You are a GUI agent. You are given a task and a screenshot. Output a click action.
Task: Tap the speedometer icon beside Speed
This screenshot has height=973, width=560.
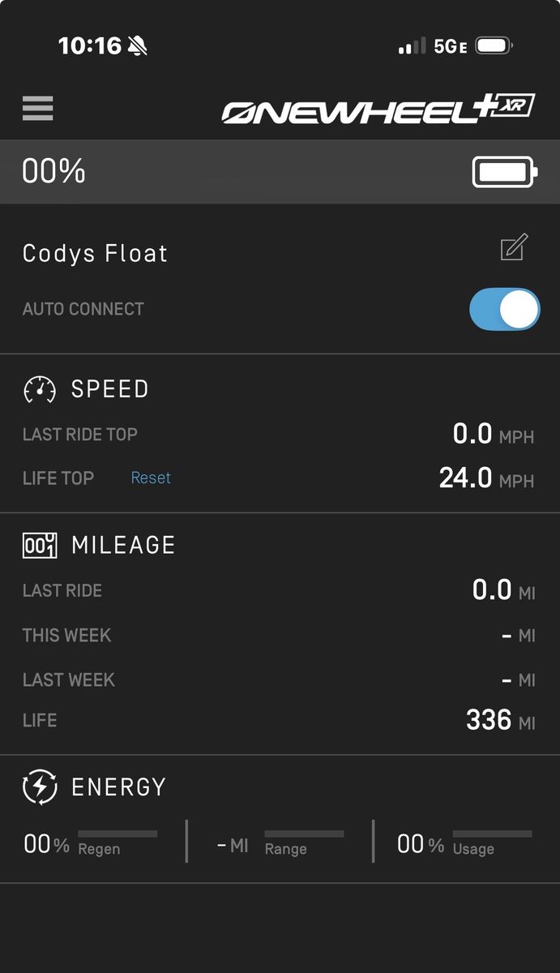click(40, 389)
